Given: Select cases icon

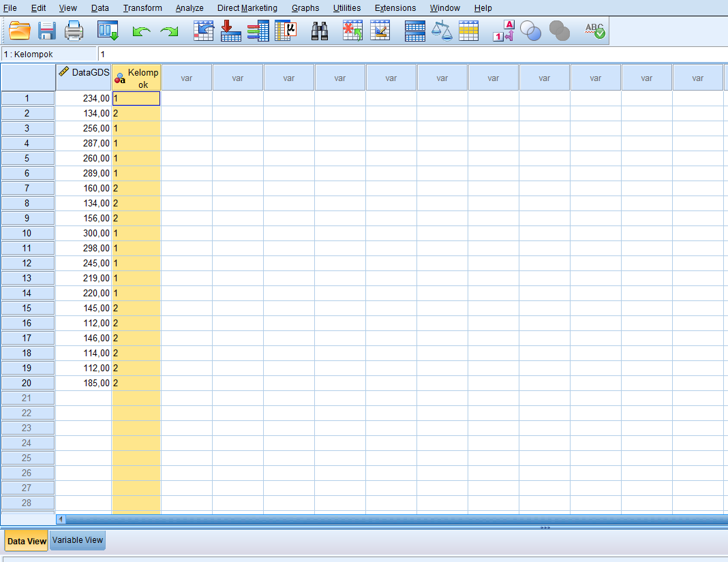Looking at the screenshot, I should [468, 31].
